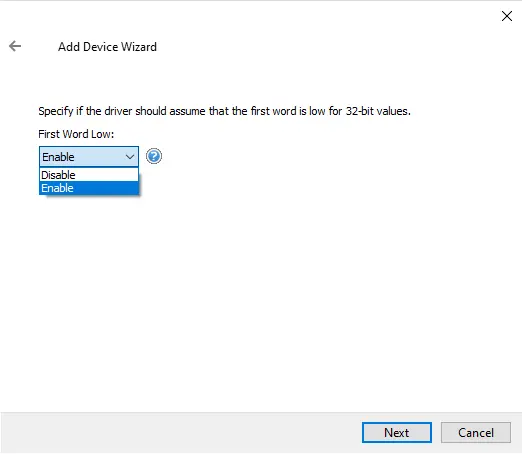Close the Add Device Wizard window

pos(507,16)
